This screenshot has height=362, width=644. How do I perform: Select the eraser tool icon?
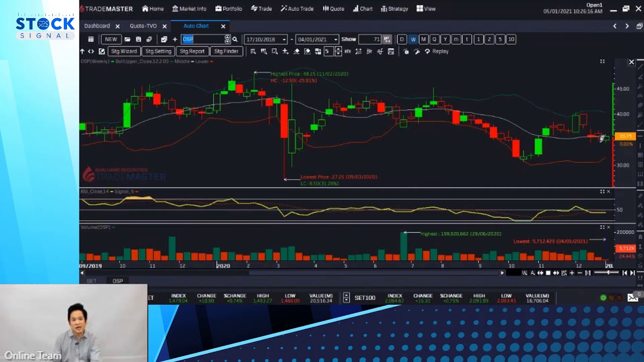296,51
